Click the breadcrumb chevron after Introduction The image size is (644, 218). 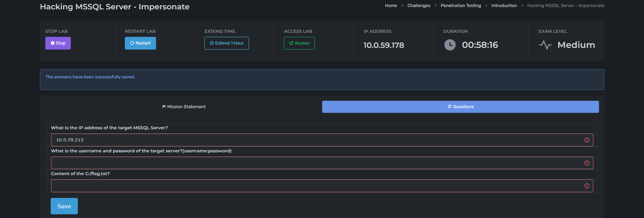(522, 6)
